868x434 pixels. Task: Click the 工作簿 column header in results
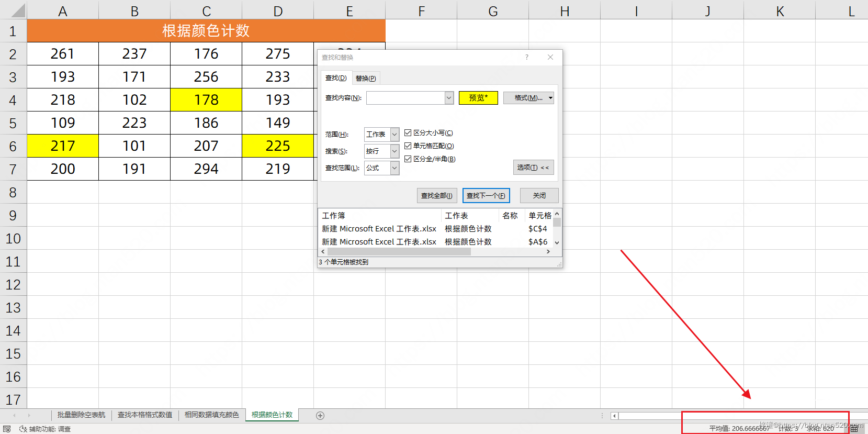click(380, 216)
